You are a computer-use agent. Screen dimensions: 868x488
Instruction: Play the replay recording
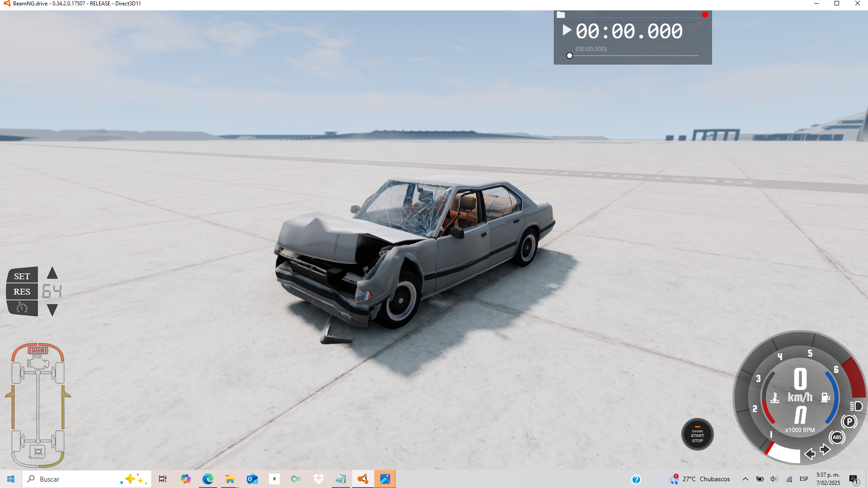point(566,30)
